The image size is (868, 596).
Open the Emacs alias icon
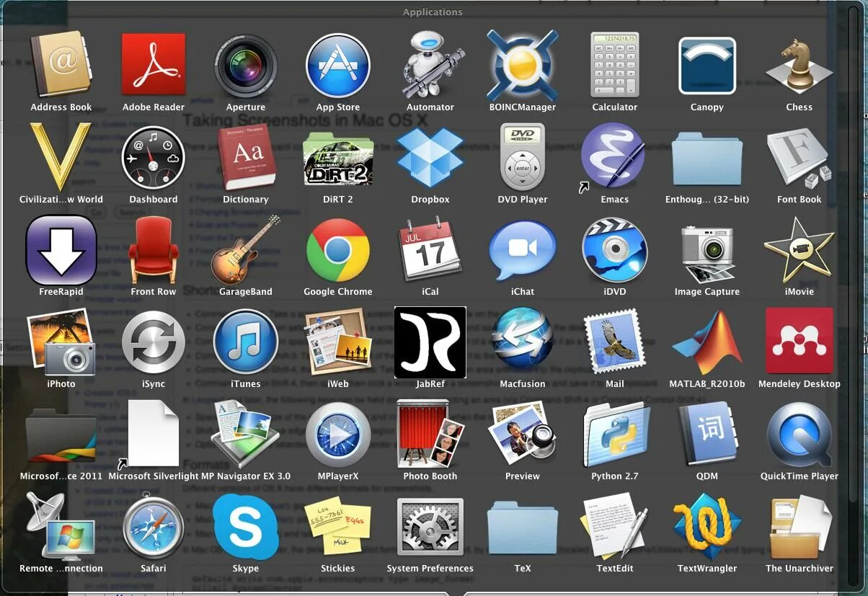tap(614, 157)
